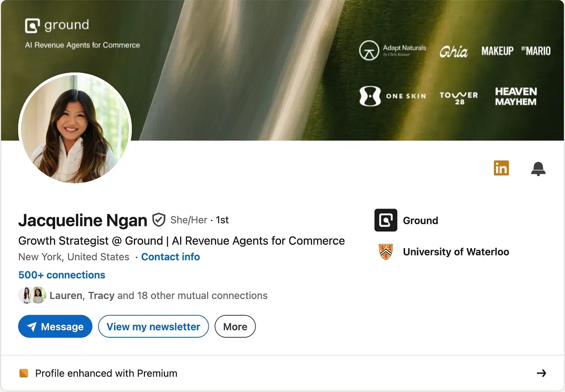This screenshot has height=392, width=565.
Task: Click the Heaven Mayhem logo in banner
Action: 516,97
